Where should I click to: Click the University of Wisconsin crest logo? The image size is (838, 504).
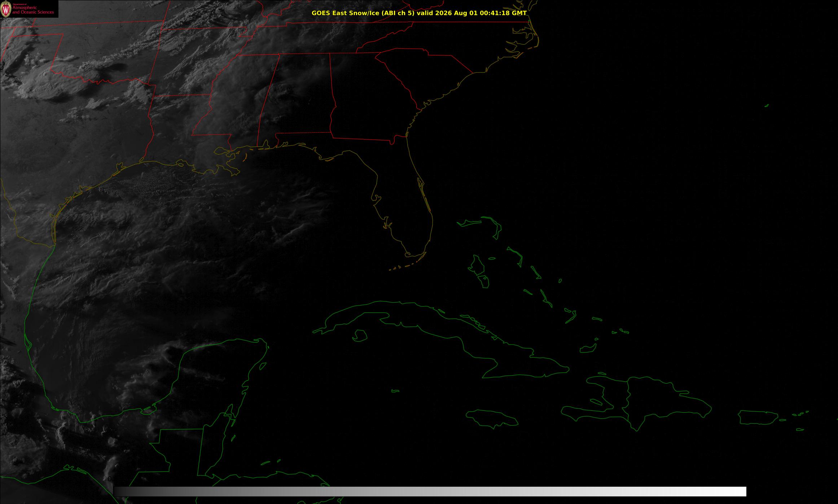click(x=6, y=9)
